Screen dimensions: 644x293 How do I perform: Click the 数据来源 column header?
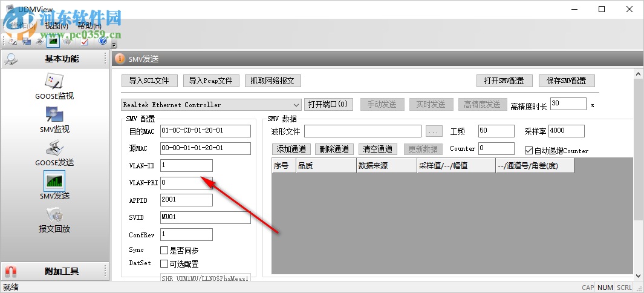tap(386, 166)
